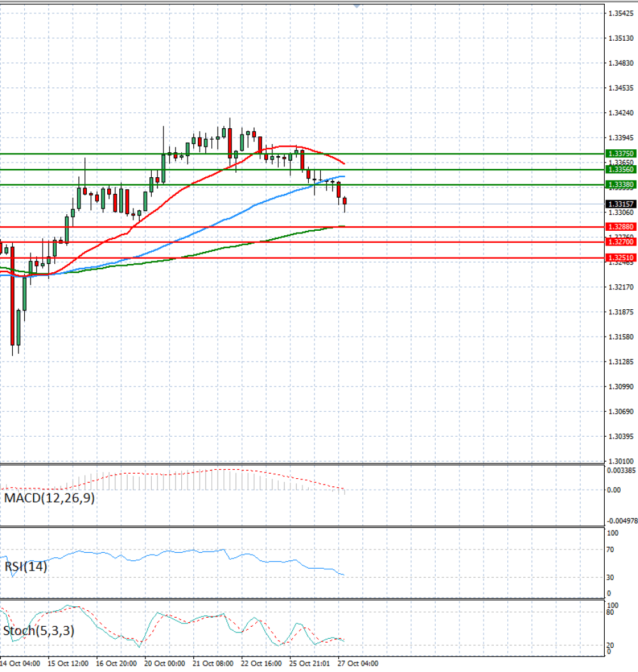Viewport: 638px width, 672px height.
Task: Select the green 1.33380 price level label
Action: [x=621, y=185]
